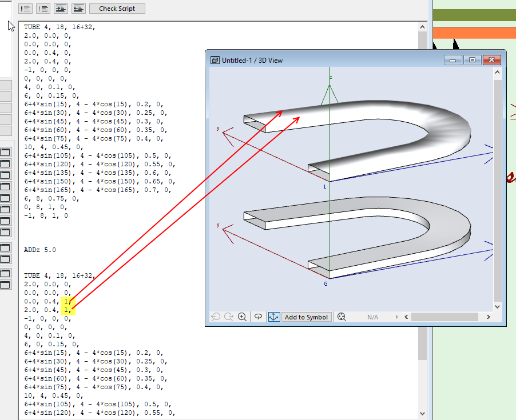Click the Comment selected lines icon

click(25, 9)
